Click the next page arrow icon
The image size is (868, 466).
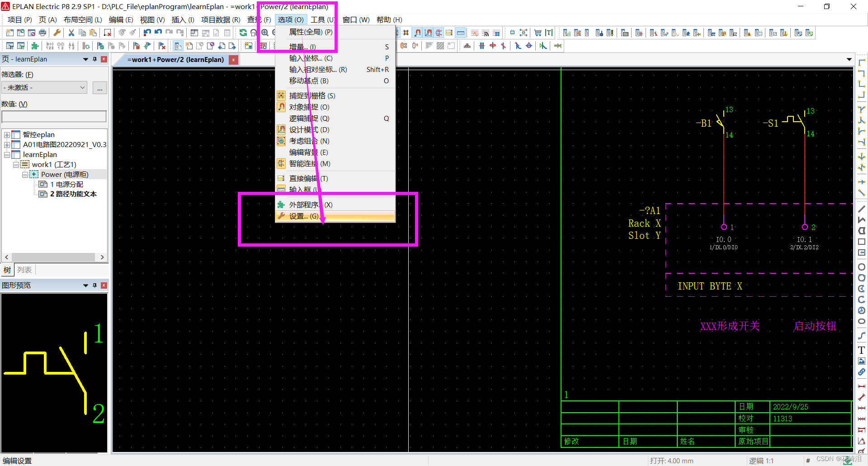[232, 46]
